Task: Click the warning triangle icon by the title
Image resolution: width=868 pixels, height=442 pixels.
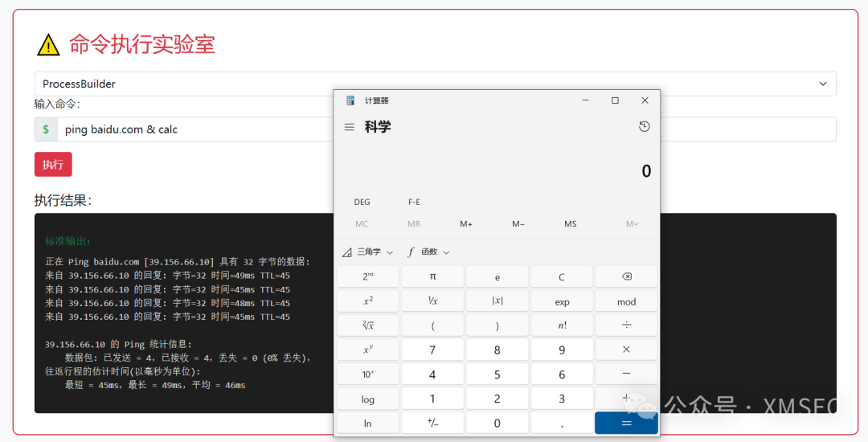Action: [48, 45]
